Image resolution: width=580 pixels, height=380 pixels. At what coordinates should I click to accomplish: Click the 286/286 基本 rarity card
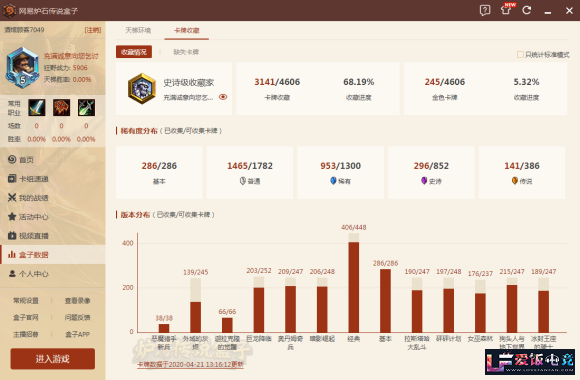(x=159, y=172)
